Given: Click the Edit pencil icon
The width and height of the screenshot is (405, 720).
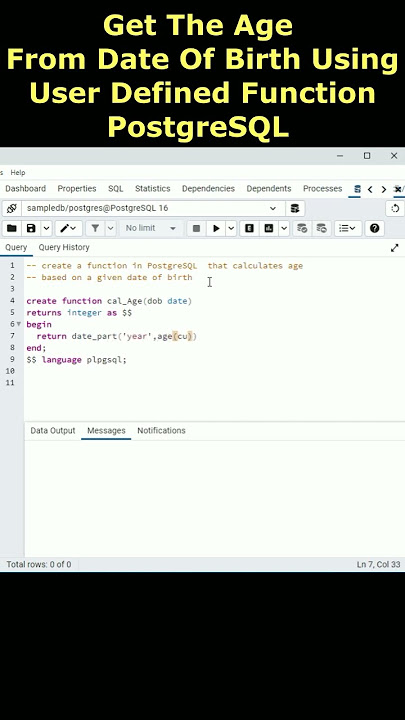Looking at the screenshot, I should tap(65, 228).
